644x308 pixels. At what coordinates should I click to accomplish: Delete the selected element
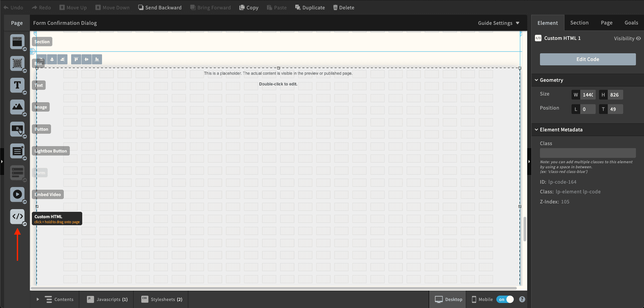click(344, 7)
